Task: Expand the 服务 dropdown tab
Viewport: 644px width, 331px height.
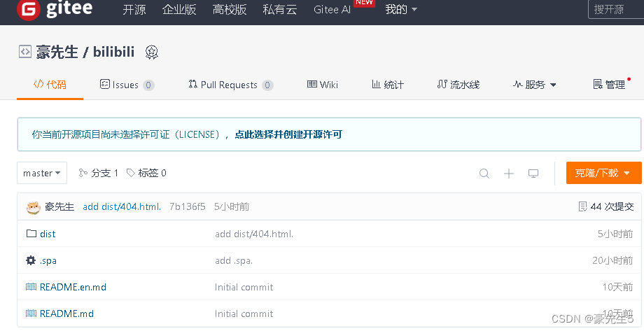Action: 534,85
